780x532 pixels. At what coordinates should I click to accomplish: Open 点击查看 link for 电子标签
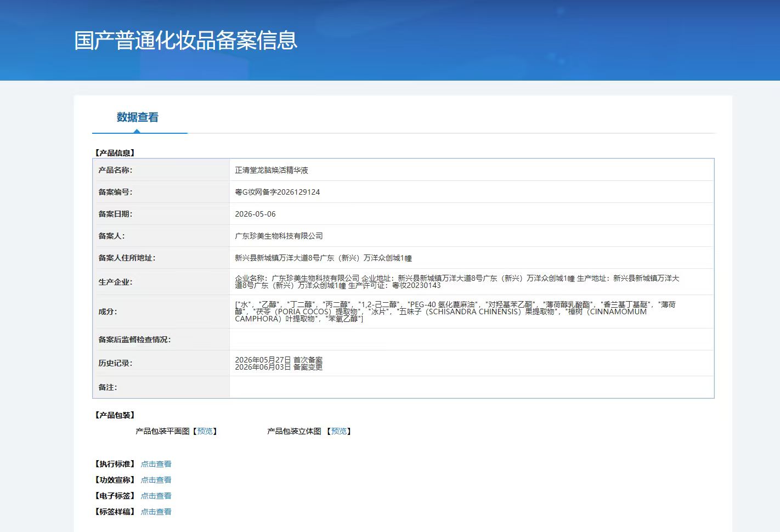tap(156, 496)
